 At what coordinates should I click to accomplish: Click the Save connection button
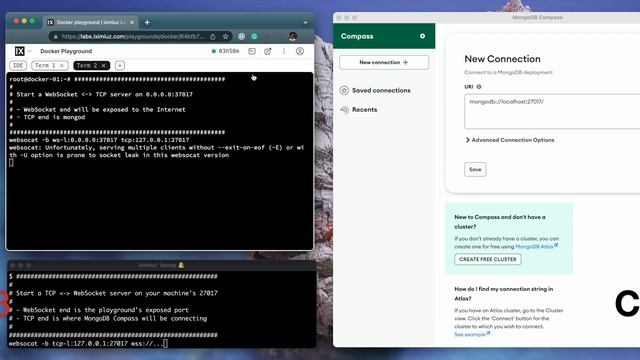tap(475, 169)
